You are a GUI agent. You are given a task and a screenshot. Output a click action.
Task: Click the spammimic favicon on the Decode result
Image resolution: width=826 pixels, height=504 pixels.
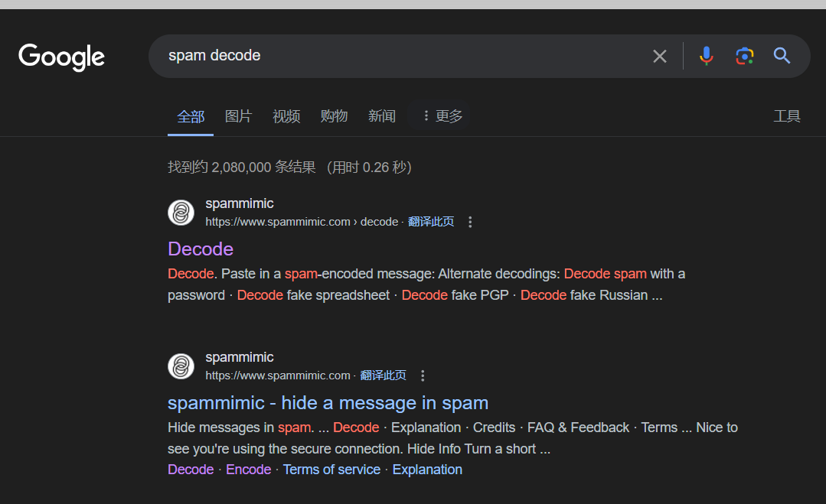(x=181, y=213)
